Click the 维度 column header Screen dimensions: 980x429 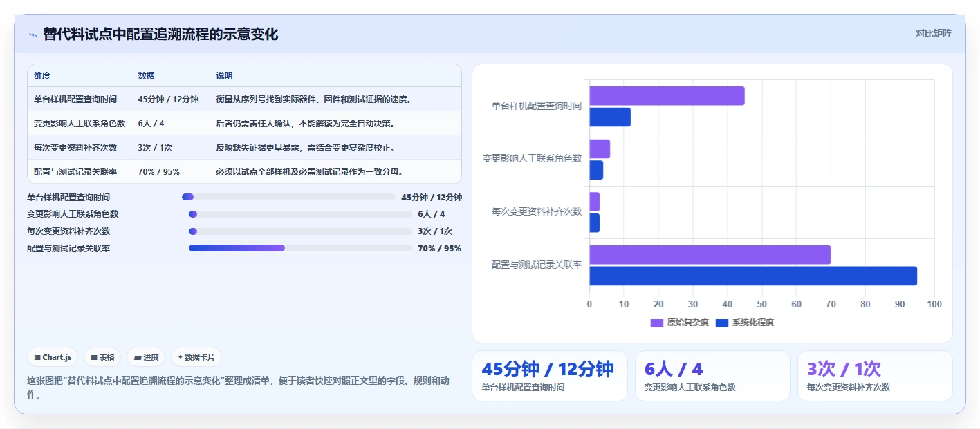(x=42, y=76)
